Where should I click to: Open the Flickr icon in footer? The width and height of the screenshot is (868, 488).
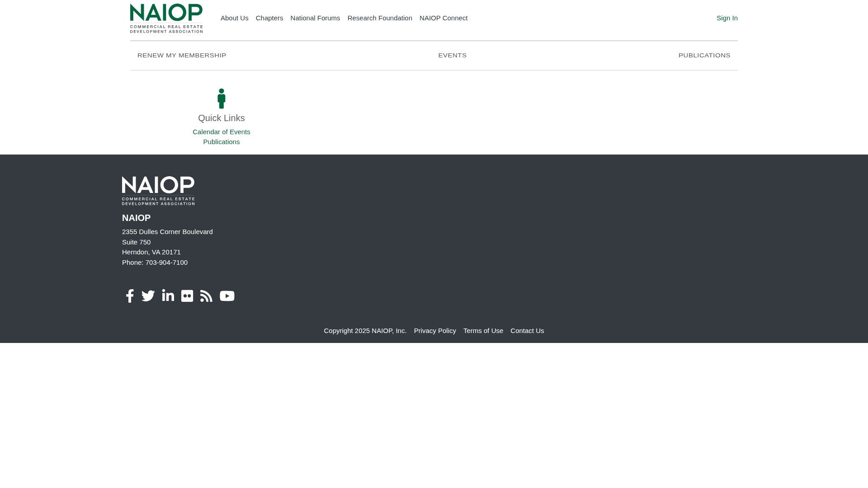coord(187,296)
